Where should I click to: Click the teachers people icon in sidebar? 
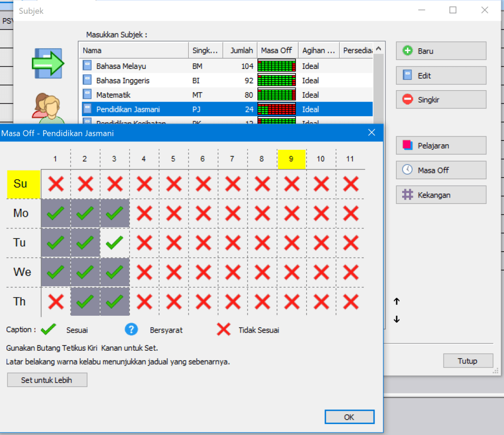pyautogui.click(x=48, y=108)
